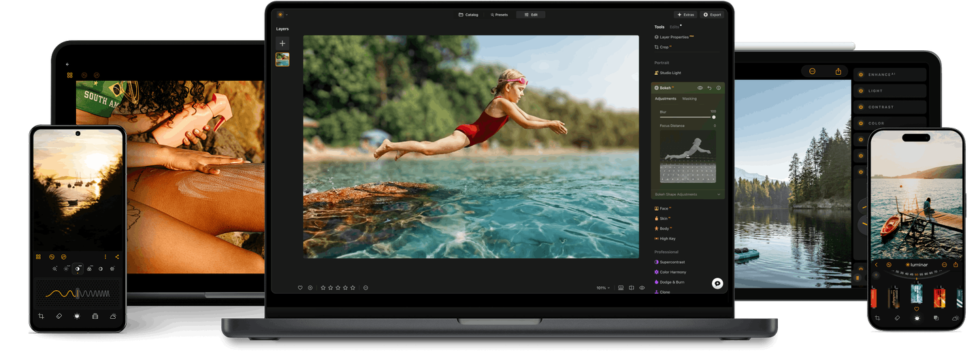Expand Bokeh Shape Adjustments section
This screenshot has height=361, width=980.
[687, 194]
